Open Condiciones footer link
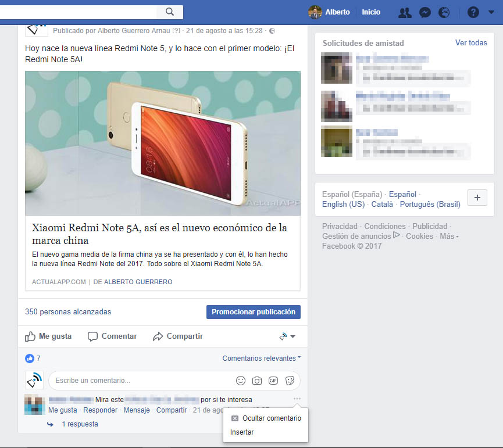The image size is (503, 448). click(x=384, y=226)
